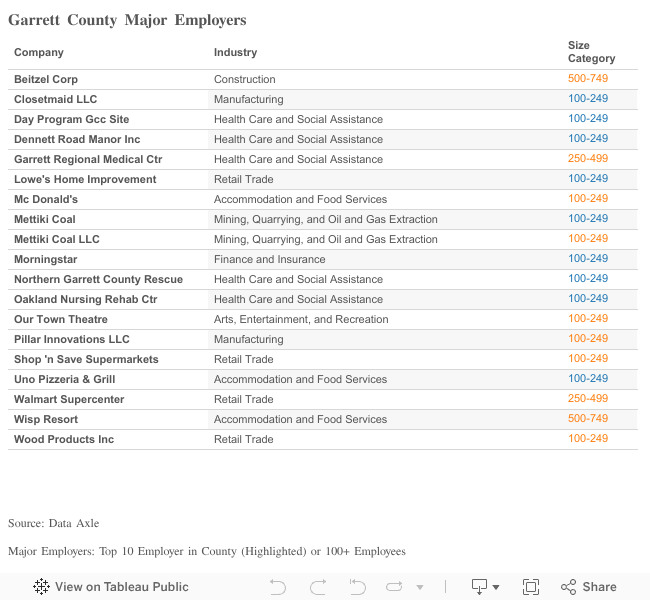650x600 pixels.
Task: Click the Share button
Action: click(x=589, y=587)
